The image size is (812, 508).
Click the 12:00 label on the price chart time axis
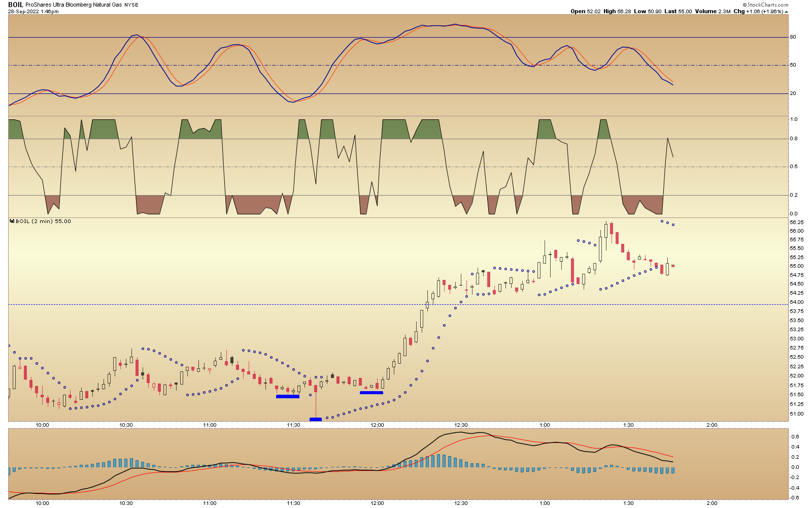point(377,425)
